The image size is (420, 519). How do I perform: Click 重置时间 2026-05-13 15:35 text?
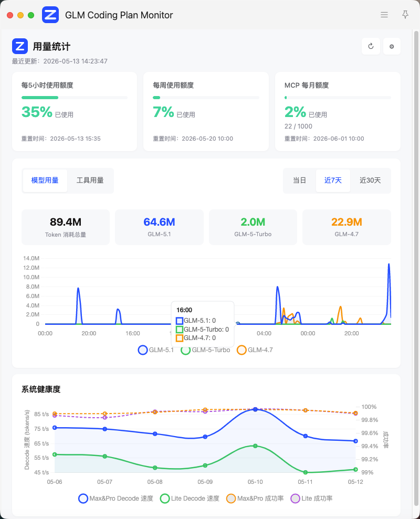pos(61,139)
